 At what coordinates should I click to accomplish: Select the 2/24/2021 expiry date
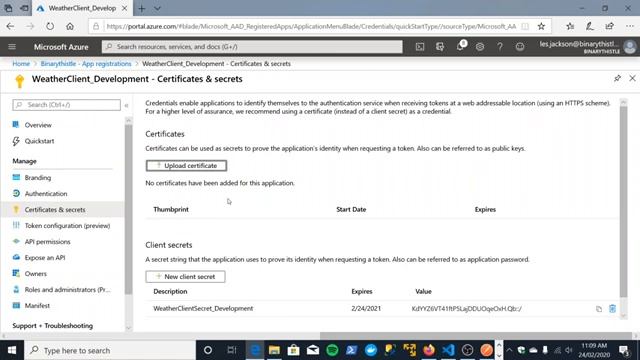click(366, 309)
